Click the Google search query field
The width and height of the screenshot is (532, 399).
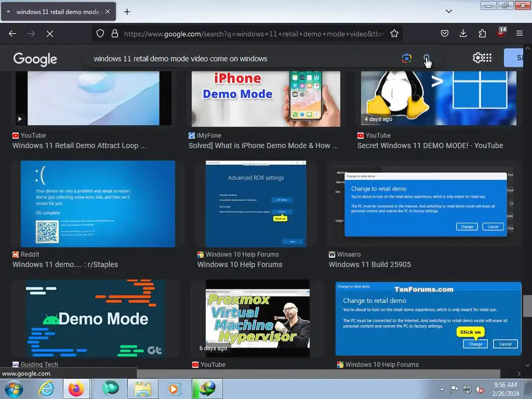point(244,59)
